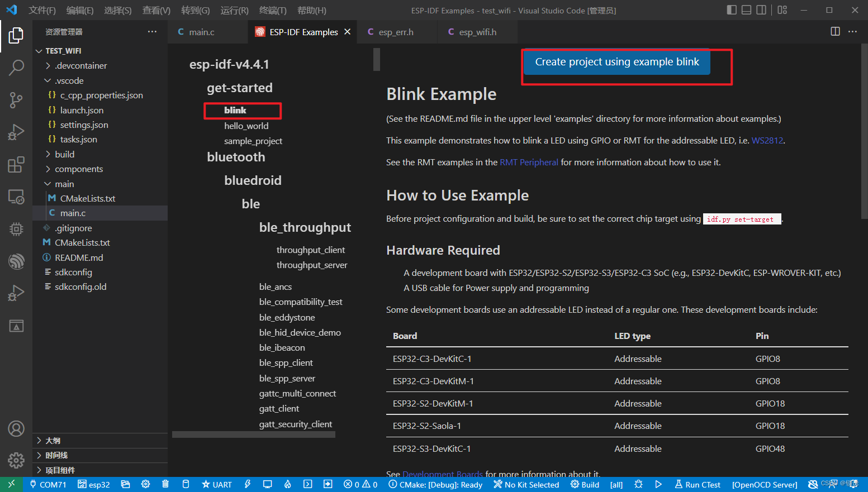Click the examples list vertical scrollbar thumb
This screenshot has width=868, height=492.
(377, 59)
